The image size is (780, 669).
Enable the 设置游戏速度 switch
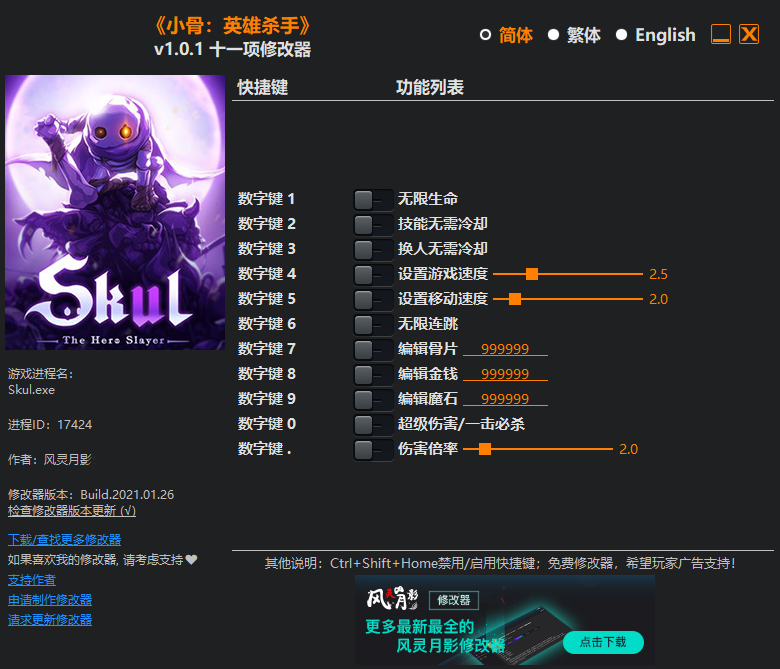(373, 275)
